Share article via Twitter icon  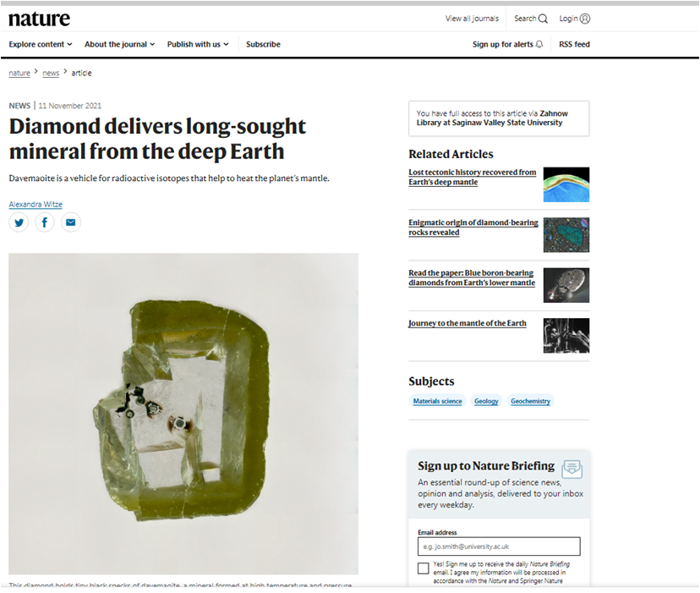click(19, 222)
